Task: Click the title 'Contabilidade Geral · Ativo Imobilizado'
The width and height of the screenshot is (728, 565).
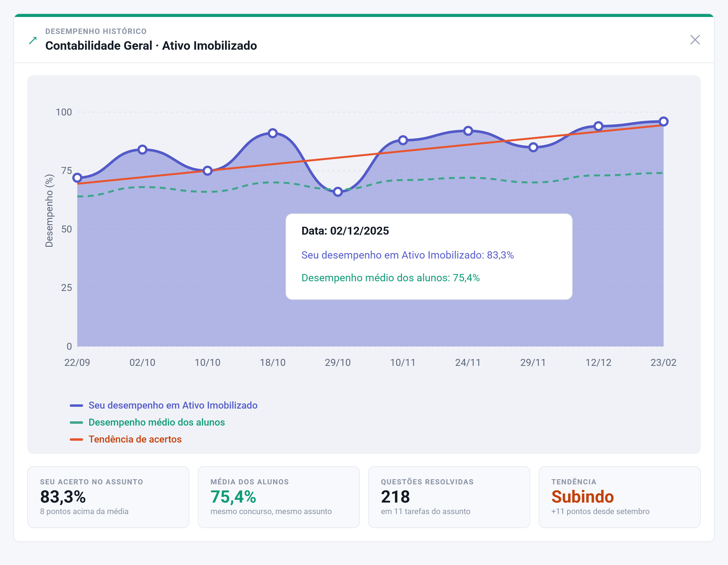Action: click(151, 46)
